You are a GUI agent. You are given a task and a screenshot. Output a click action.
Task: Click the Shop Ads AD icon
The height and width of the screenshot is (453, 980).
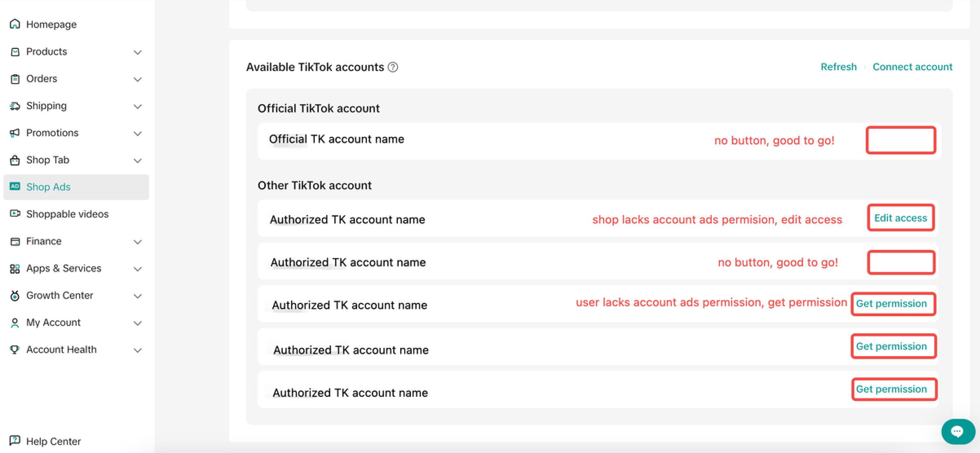tap(15, 186)
